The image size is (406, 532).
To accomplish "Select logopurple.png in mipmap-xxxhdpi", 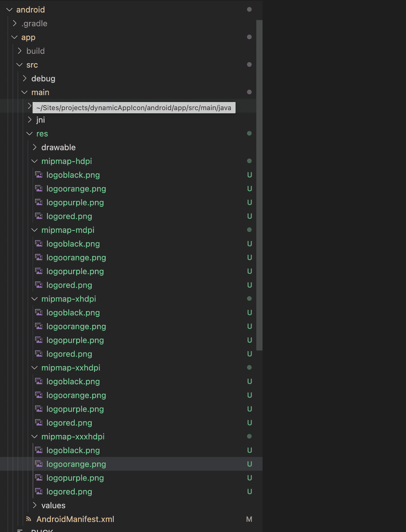I will coord(75,478).
